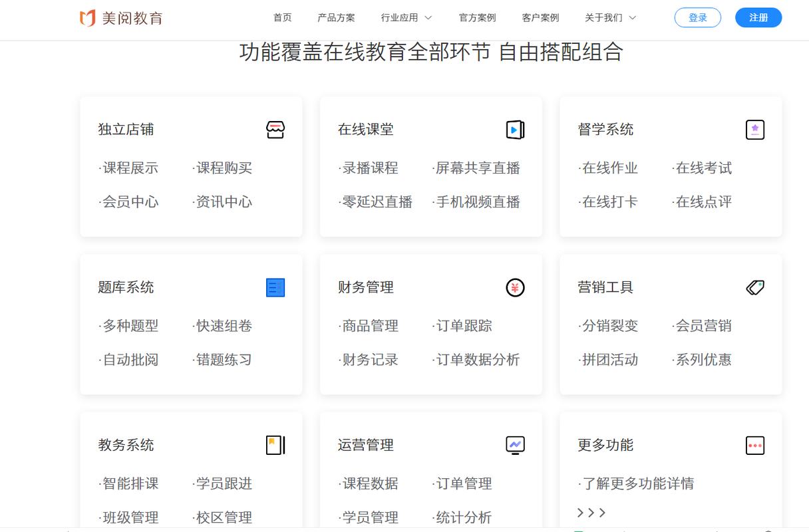Click the 财务管理 yen coin icon

(515, 287)
